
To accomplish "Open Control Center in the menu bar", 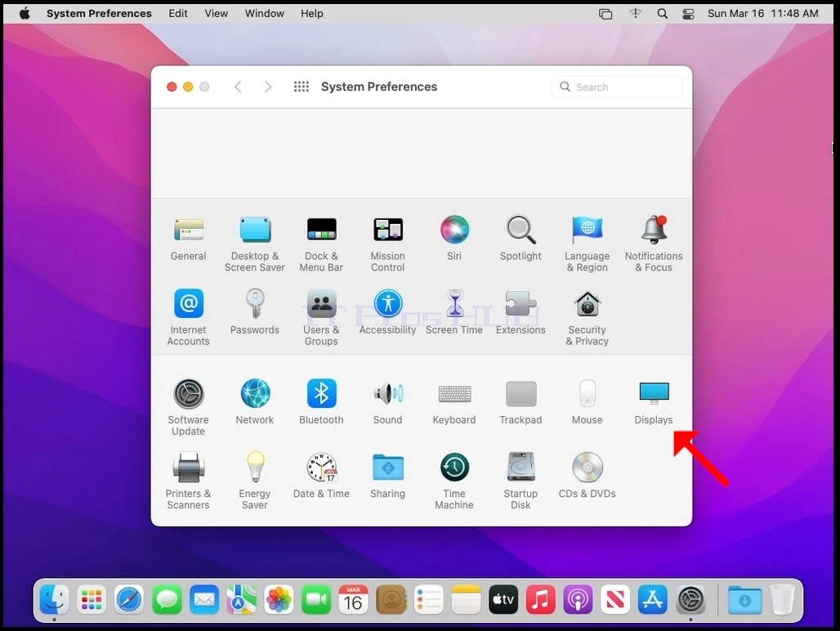I will pos(688,14).
